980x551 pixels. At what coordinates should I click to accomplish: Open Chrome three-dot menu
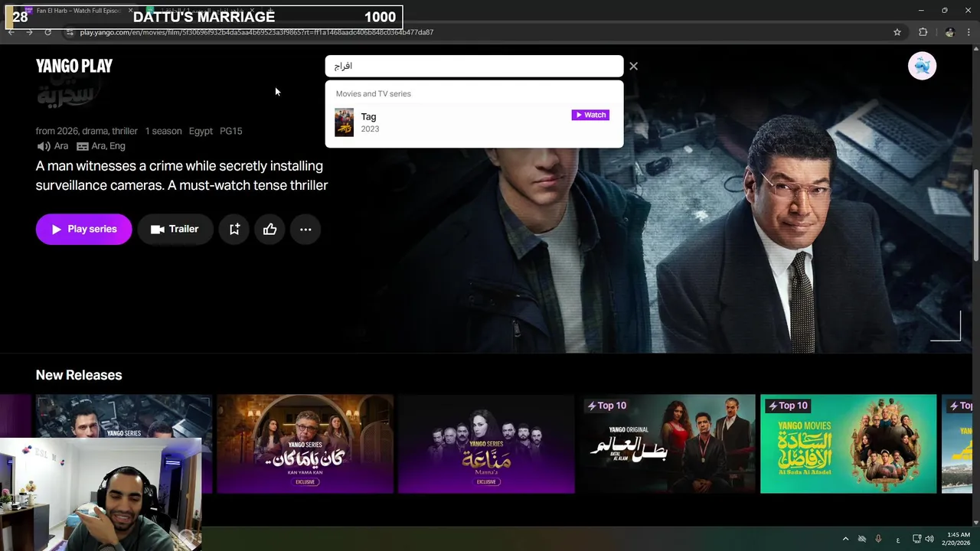click(969, 32)
